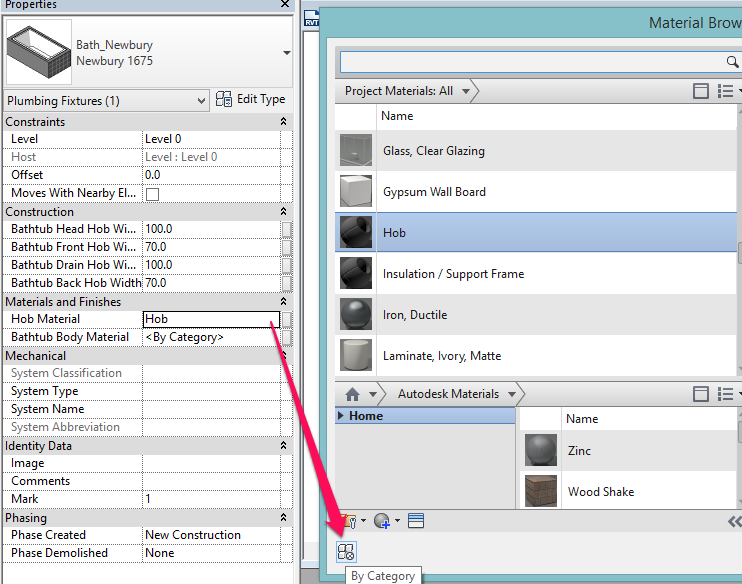This screenshot has height=584, width=742.
Task: Click the Offset value 0.0
Action: 212,175
